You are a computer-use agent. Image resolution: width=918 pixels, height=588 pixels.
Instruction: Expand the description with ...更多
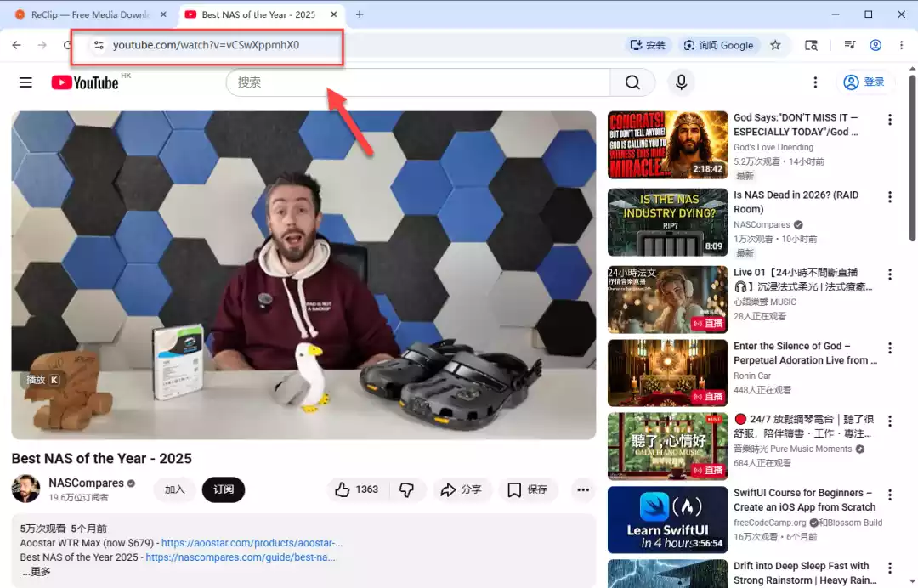click(37, 572)
